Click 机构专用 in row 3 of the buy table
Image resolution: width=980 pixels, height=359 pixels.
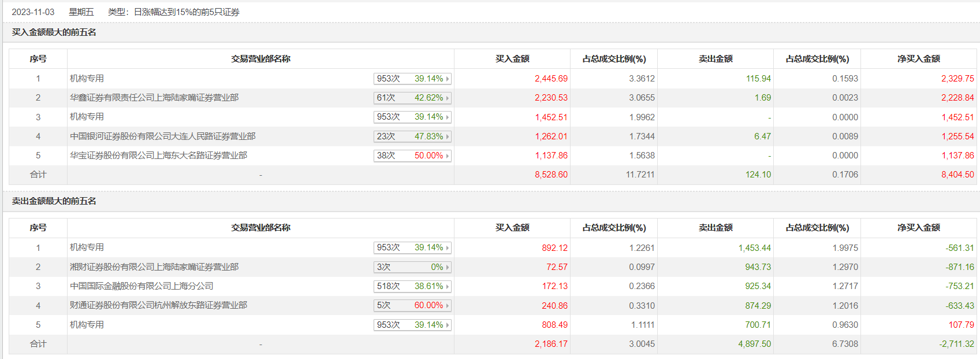[x=87, y=117]
